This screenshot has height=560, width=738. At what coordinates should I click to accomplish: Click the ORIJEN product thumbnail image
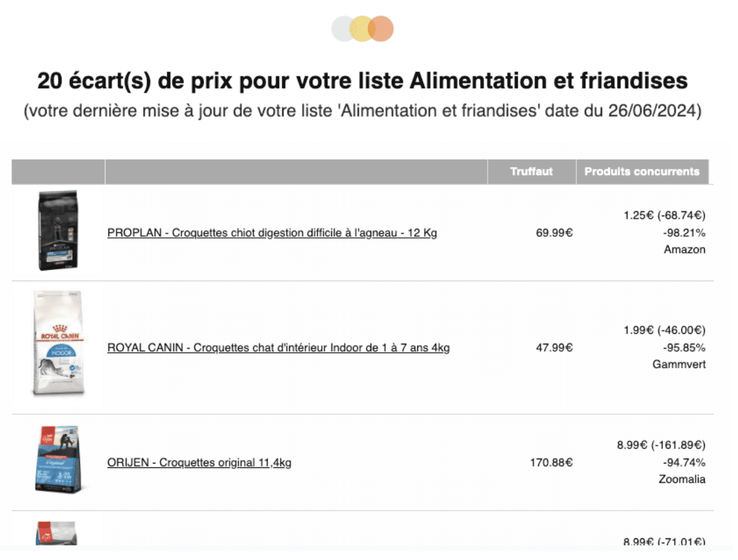click(x=58, y=459)
